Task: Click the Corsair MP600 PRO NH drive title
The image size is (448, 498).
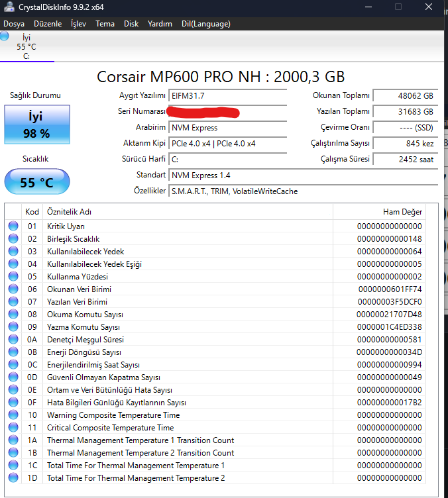Action: click(221, 77)
